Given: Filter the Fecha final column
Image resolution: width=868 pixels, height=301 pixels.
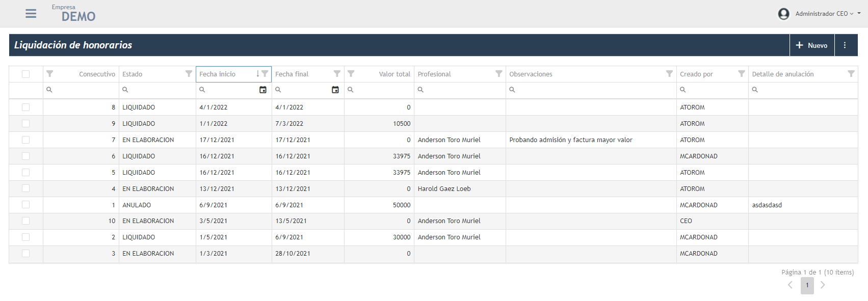Looking at the screenshot, I should pos(337,74).
